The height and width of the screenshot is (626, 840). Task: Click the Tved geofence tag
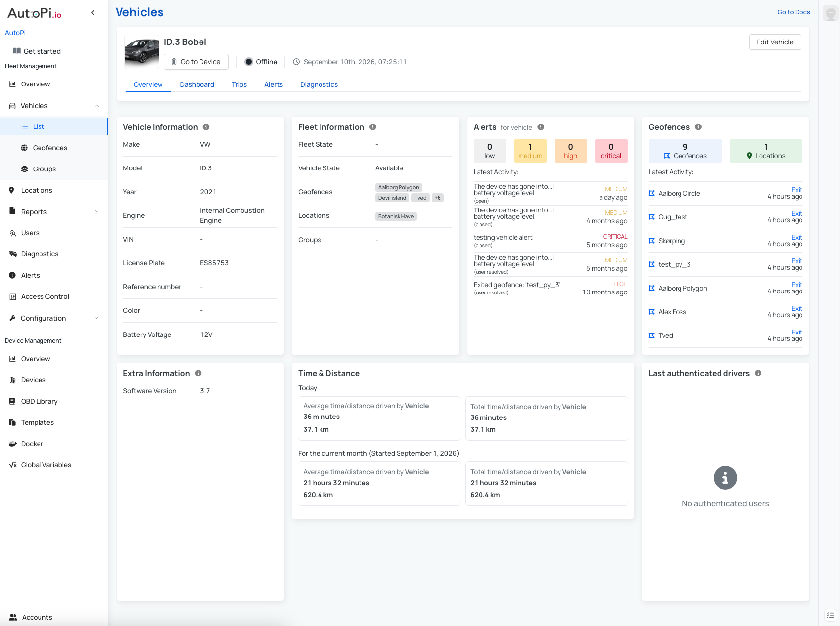pyautogui.click(x=420, y=198)
